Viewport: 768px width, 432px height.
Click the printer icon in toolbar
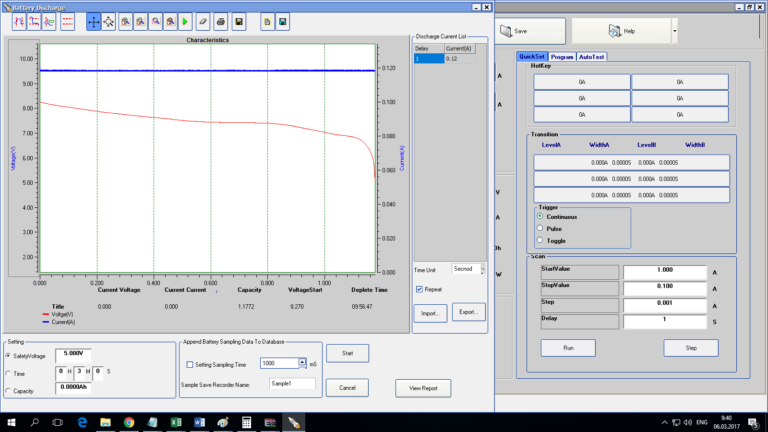(221, 22)
